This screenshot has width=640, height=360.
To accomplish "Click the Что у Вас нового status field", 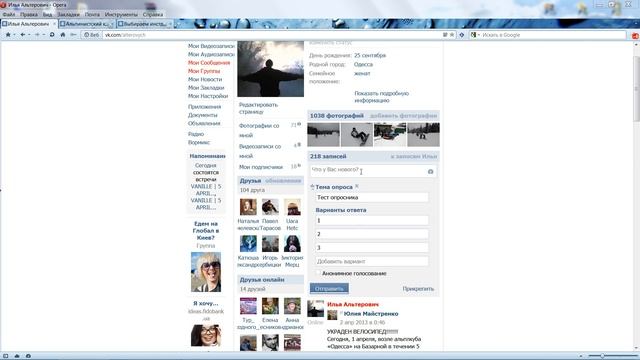I will 373,171.
